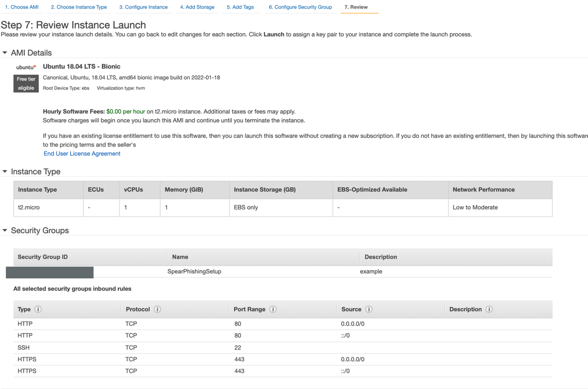The image size is (588, 389).
Task: Click the info icon next to Protocol
Action: coord(157,309)
